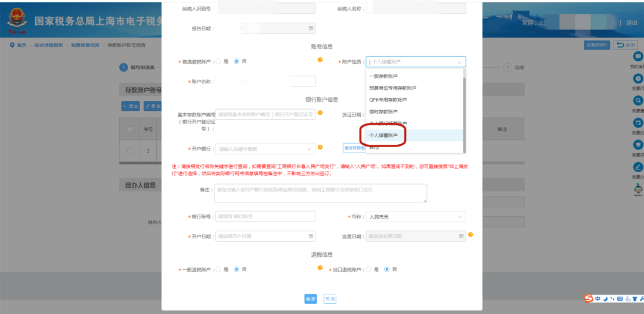Click the 保存 button
The height and width of the screenshot is (314, 644).
(x=311, y=299)
